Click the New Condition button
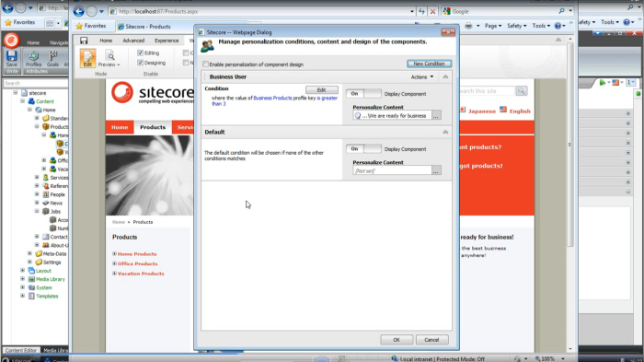The height and width of the screenshot is (362, 644). click(x=430, y=64)
